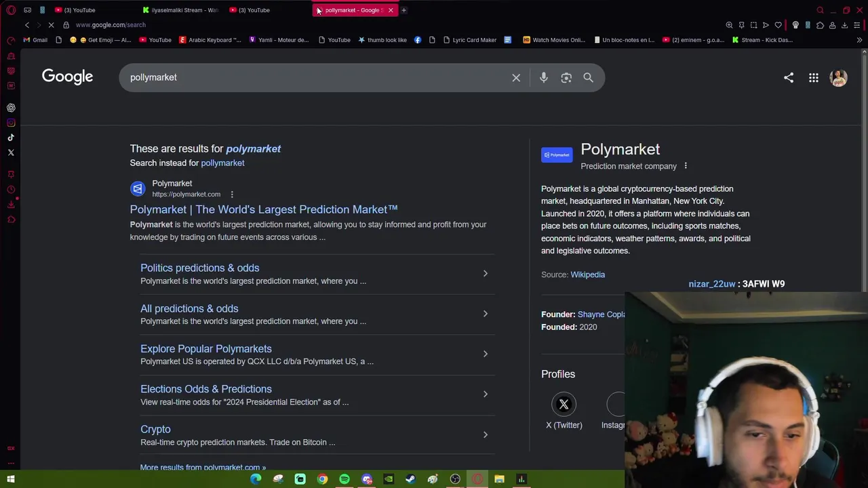Click the site security padlock icon
The image size is (868, 488).
pos(66,25)
